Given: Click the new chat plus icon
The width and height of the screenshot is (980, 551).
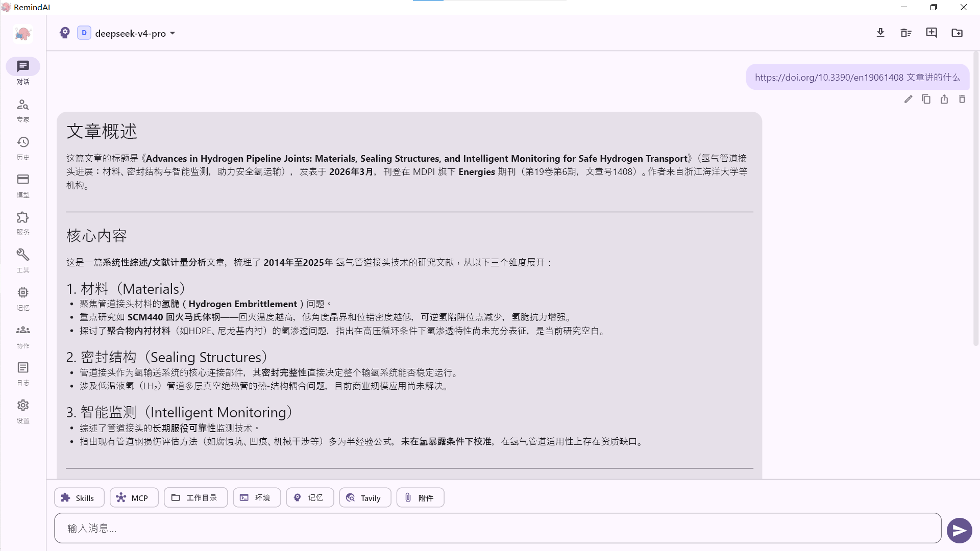Looking at the screenshot, I should [932, 33].
